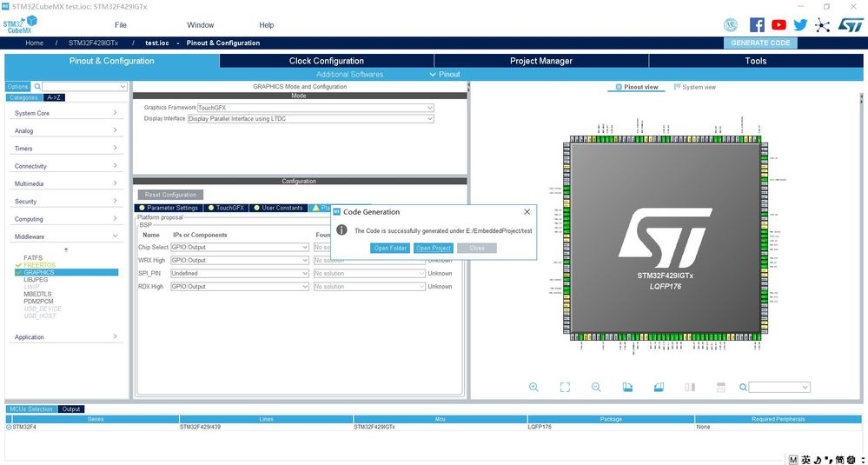Select the STM32F4 row radio indicator
868x465 pixels.
[9, 427]
